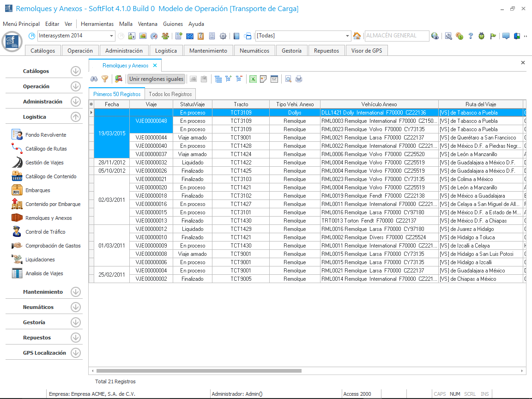Click the print preview magnifier icon
Image resolution: width=532 pixels, height=399 pixels.
[288, 79]
